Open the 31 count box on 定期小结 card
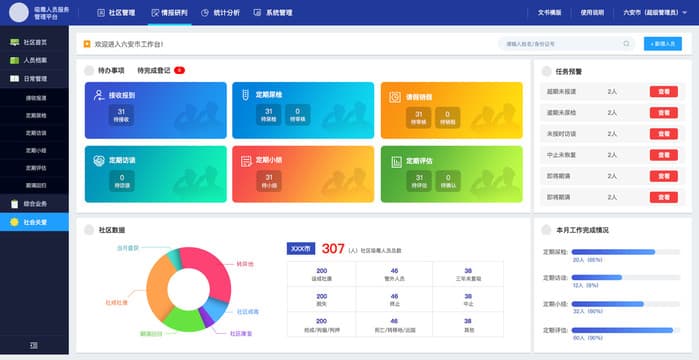This screenshot has height=360, width=699. [x=269, y=181]
